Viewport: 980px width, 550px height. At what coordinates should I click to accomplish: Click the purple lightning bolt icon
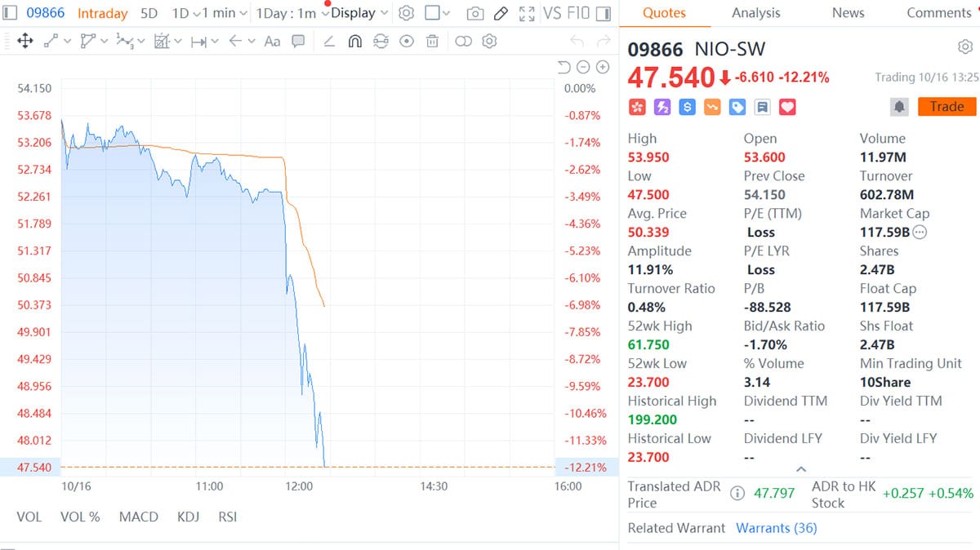click(662, 107)
